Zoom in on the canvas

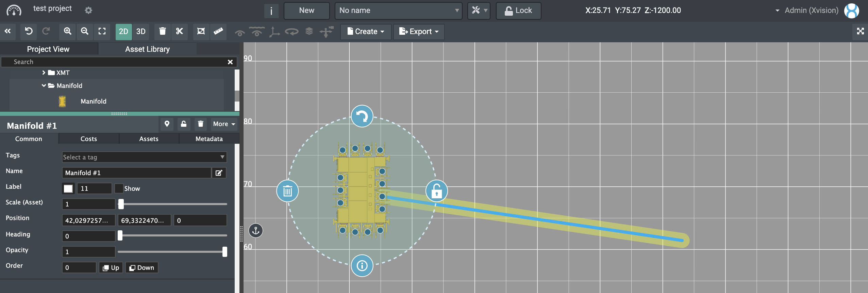pos(68,31)
